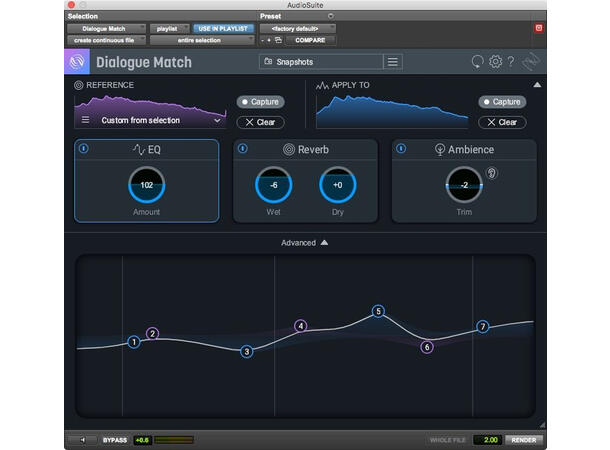Viewport: 610px width, 450px height.
Task: Select EQ node 1
Action: click(x=134, y=342)
